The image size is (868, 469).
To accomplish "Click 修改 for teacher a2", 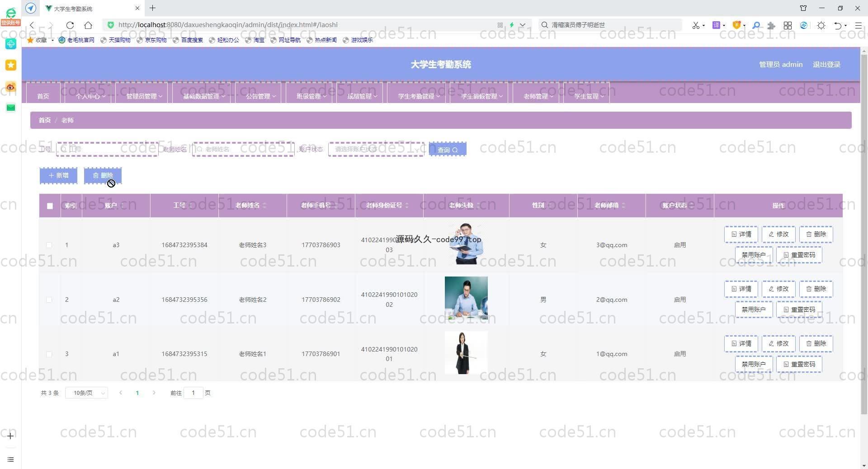I will pyautogui.click(x=778, y=289).
